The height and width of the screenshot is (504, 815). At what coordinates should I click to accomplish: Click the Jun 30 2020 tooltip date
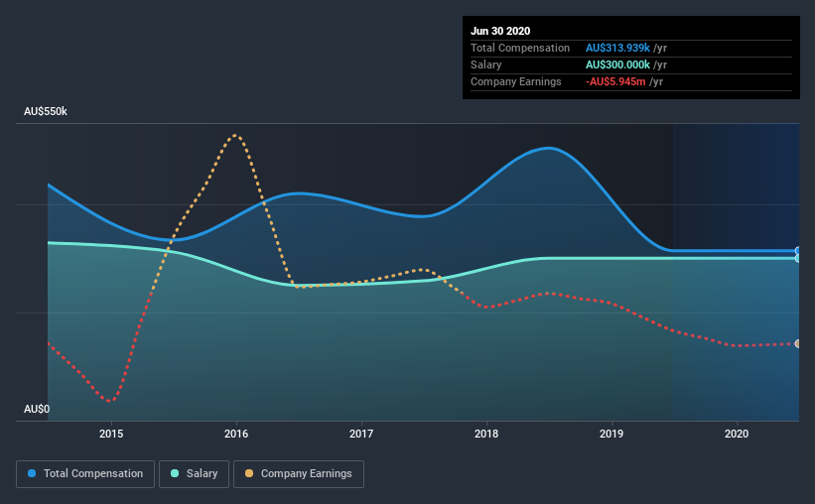[x=500, y=31]
